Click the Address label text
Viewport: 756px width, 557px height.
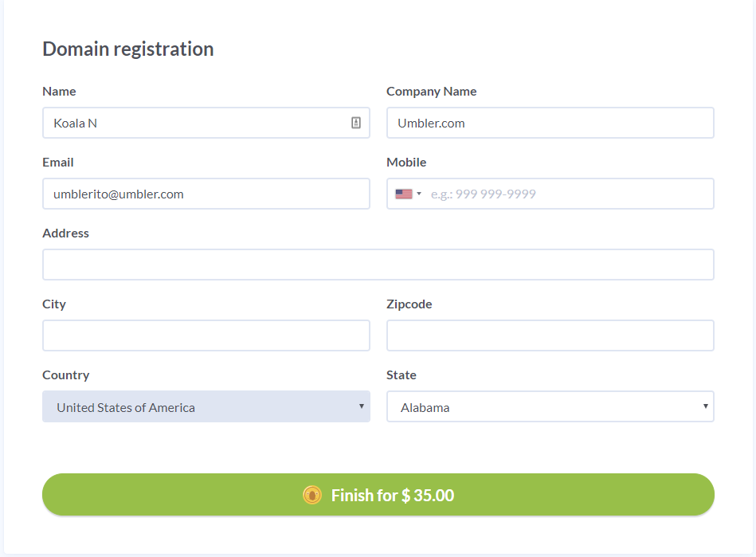pyautogui.click(x=65, y=233)
